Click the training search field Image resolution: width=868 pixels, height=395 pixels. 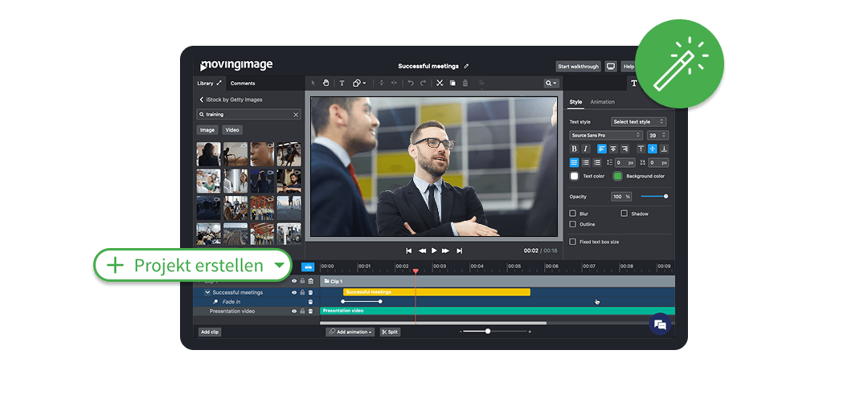pos(248,115)
